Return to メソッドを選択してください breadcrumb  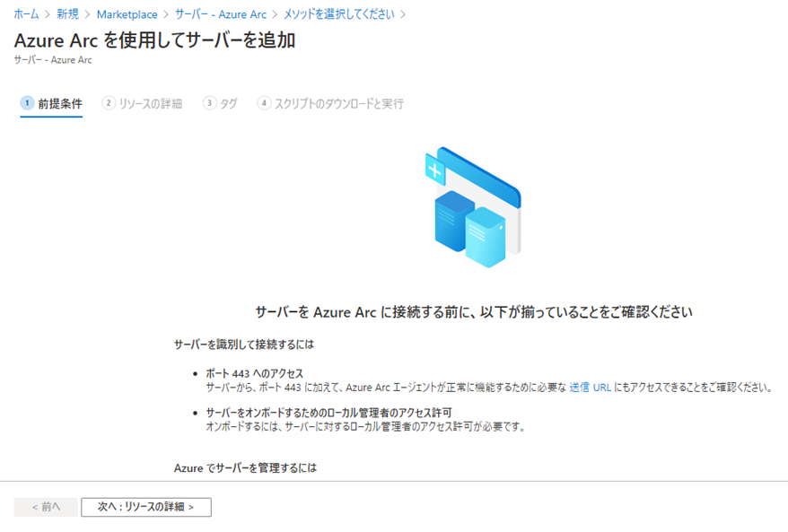339,14
